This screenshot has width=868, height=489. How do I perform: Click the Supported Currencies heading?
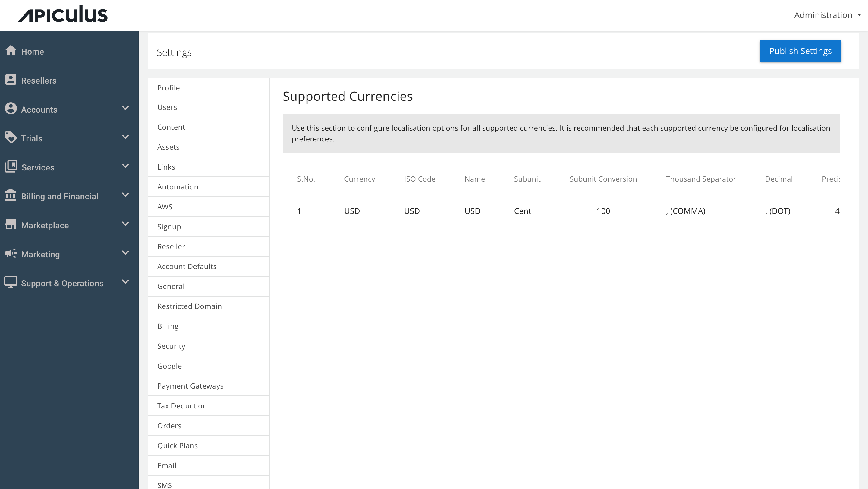348,97
